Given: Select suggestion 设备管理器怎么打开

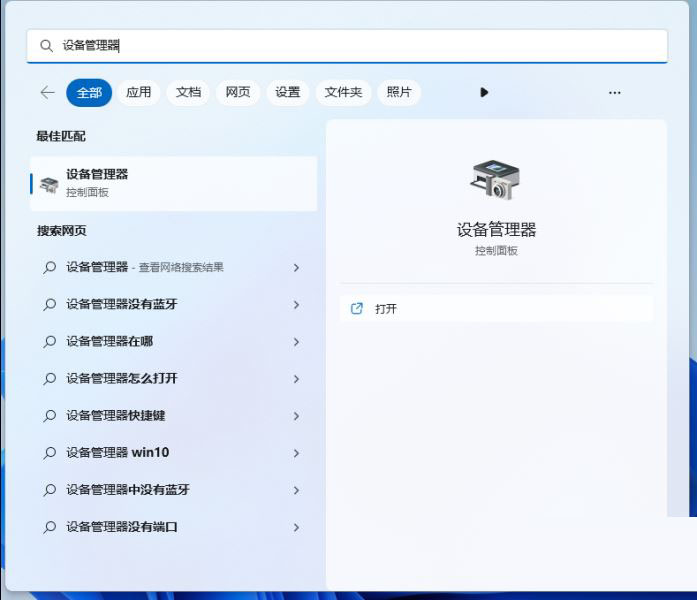Looking at the screenshot, I should tap(174, 379).
